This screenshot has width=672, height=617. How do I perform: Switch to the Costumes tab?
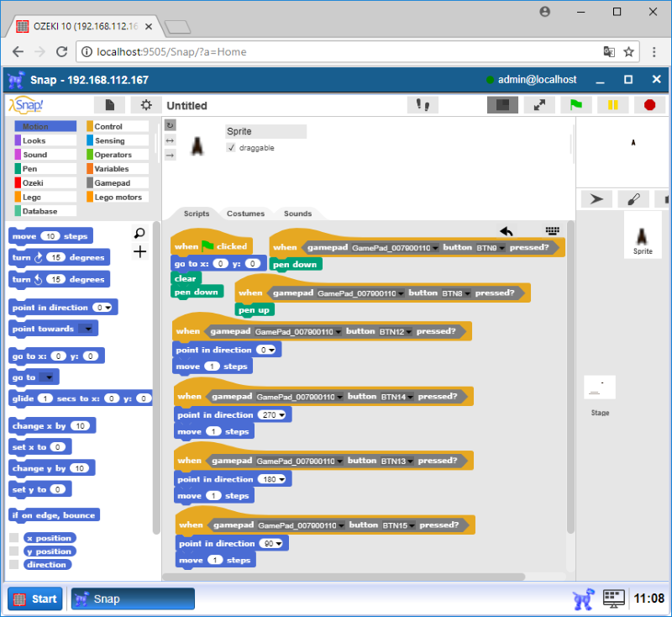(x=245, y=214)
